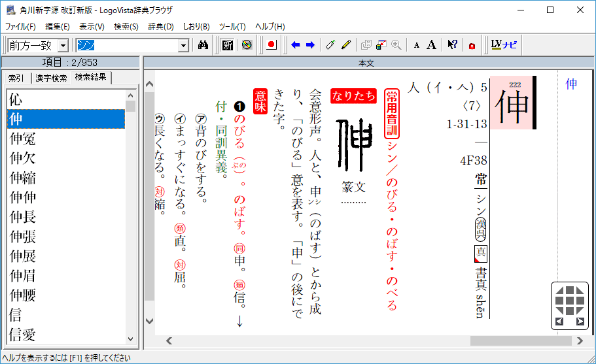This screenshot has width=596, height=364.
Task: Click the red record dot icon
Action: (x=272, y=45)
